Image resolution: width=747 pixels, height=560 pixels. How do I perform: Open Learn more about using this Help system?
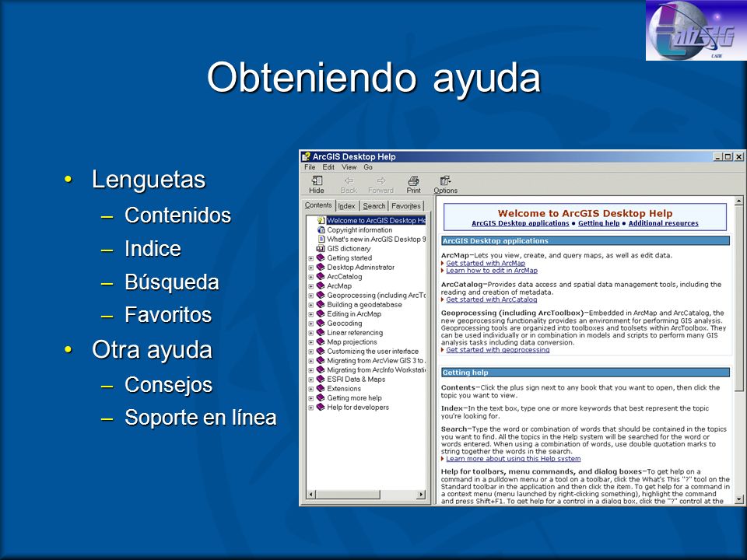[513, 459]
